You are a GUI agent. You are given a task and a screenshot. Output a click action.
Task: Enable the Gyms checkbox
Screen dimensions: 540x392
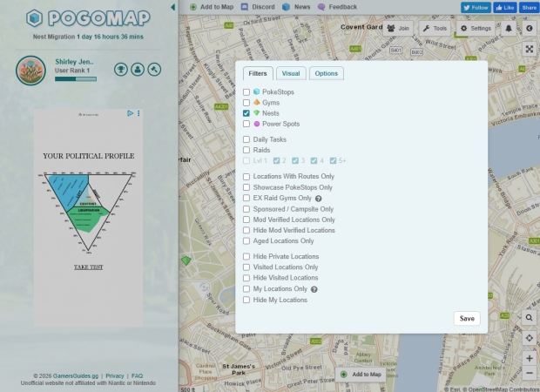[x=246, y=103]
